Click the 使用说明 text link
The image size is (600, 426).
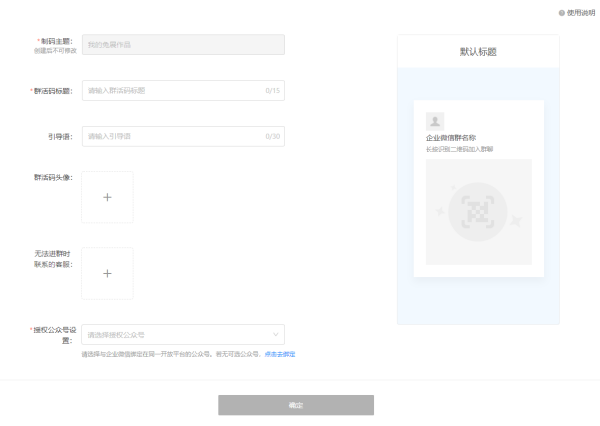(581, 13)
